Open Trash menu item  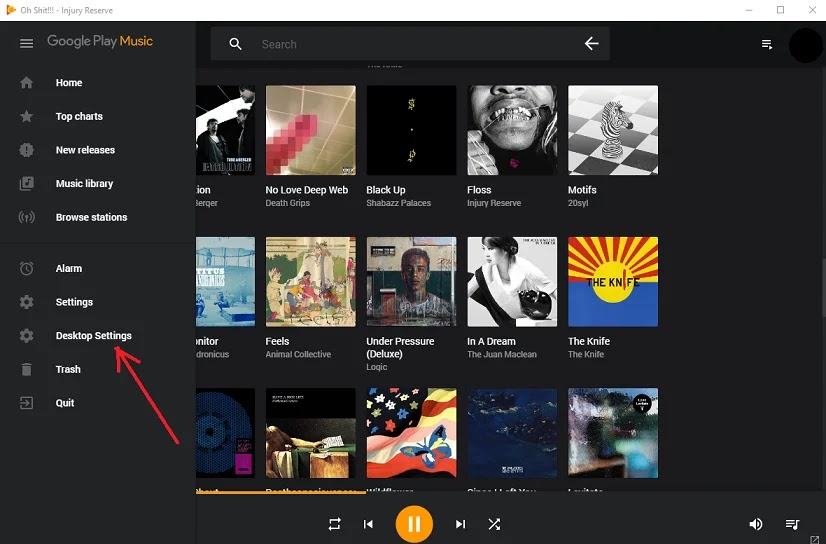tap(68, 370)
